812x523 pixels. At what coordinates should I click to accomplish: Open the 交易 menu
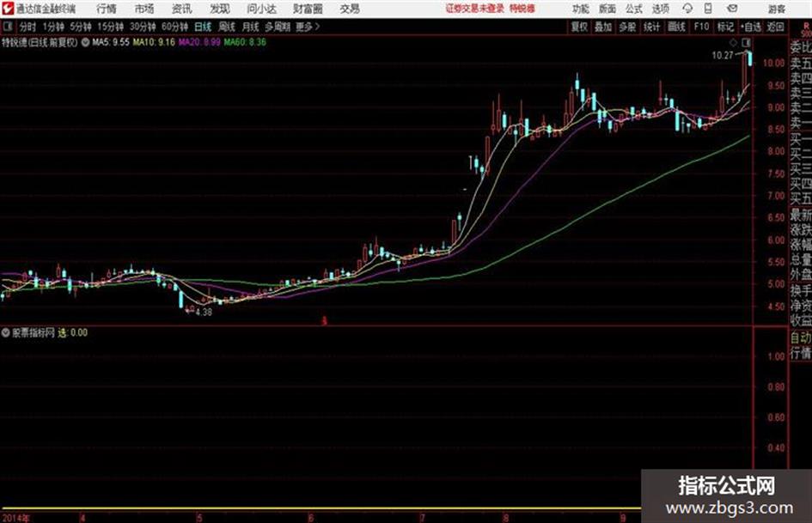coord(350,9)
